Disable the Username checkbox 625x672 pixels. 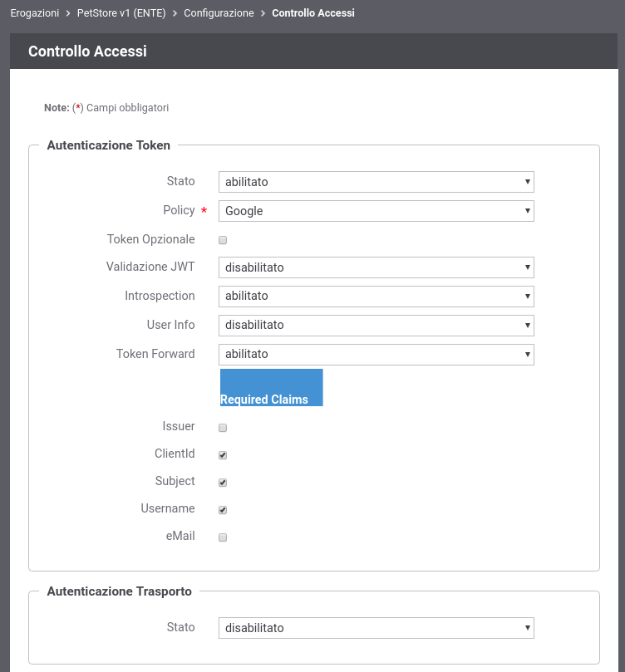point(223,510)
